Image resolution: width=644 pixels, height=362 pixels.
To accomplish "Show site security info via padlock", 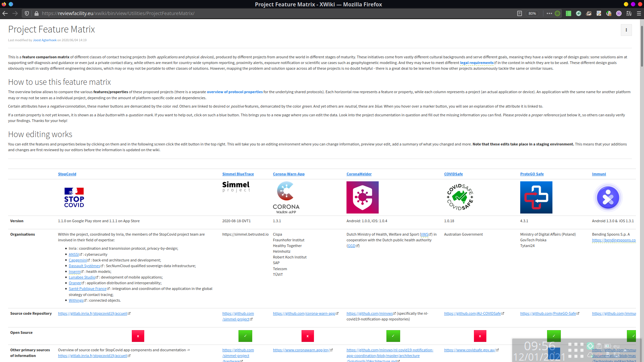I will coord(36,13).
